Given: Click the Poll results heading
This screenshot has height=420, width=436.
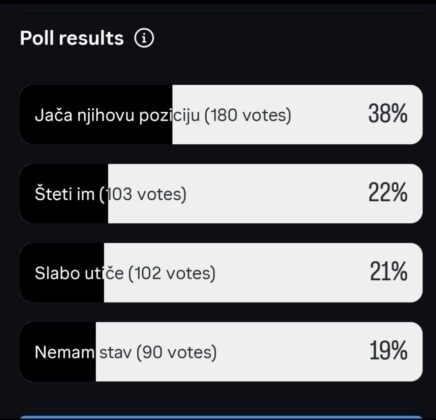Looking at the screenshot, I should 72,38.
